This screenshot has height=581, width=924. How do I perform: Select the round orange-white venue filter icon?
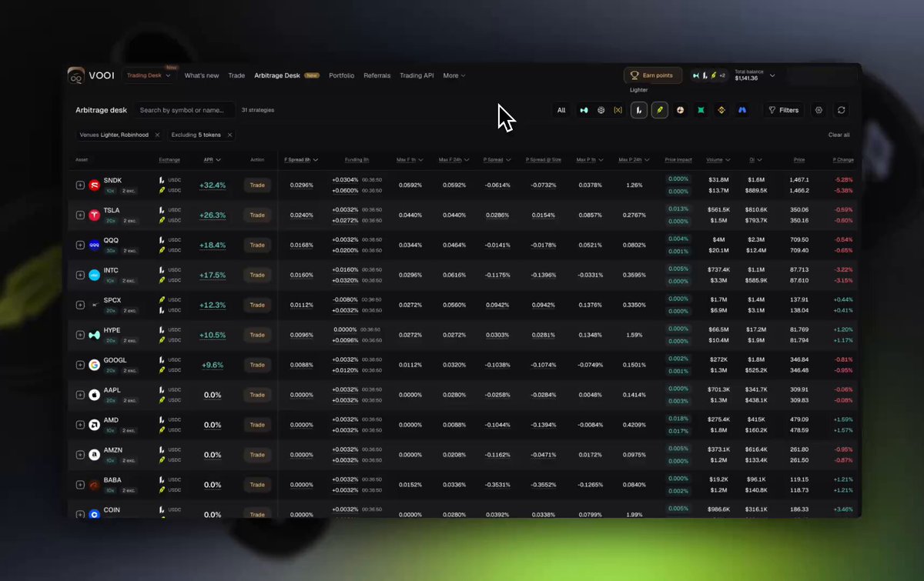pos(681,110)
